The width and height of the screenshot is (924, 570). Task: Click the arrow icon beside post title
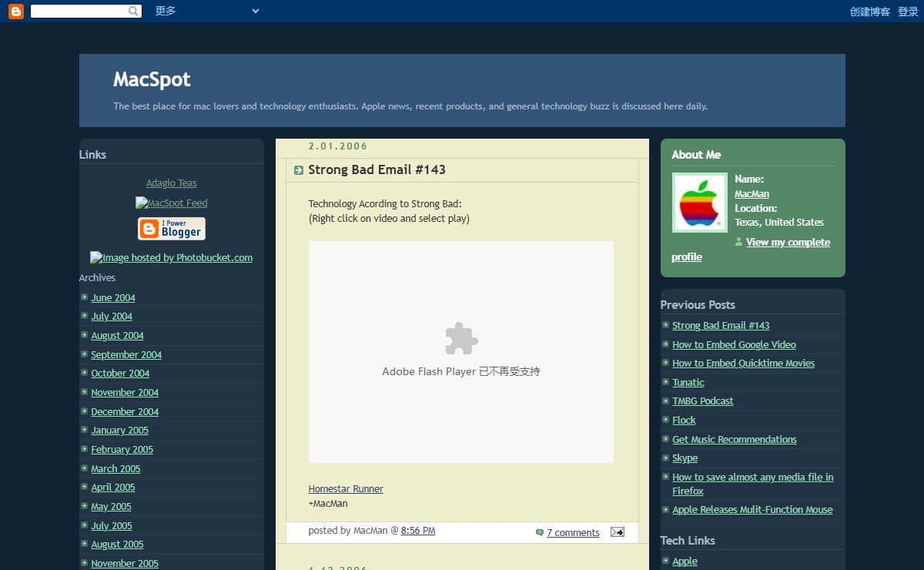(x=298, y=170)
